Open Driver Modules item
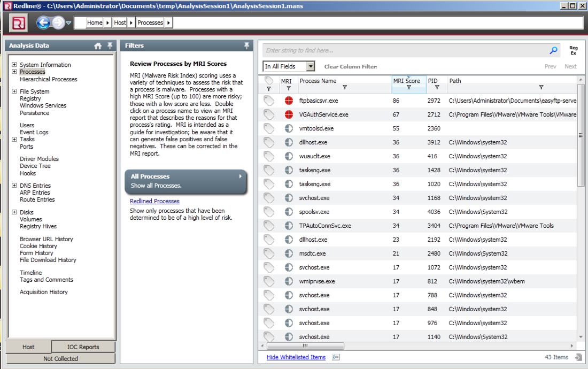This screenshot has width=588, height=369. pyautogui.click(x=40, y=159)
